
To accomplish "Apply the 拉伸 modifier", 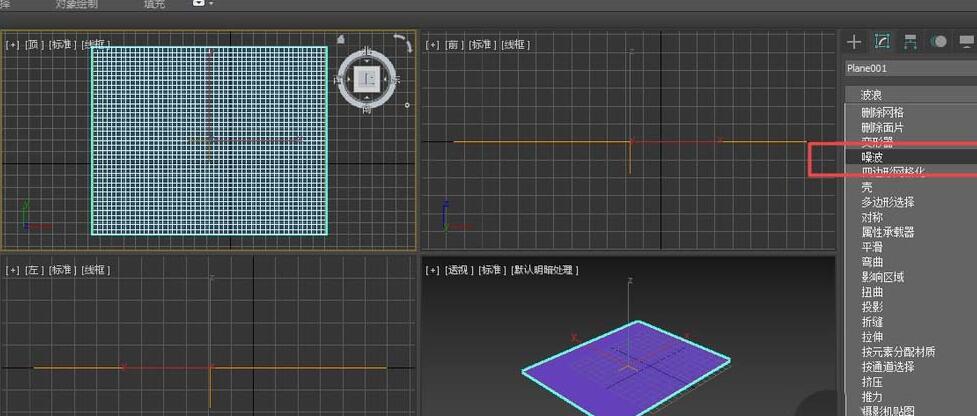I will [x=872, y=337].
